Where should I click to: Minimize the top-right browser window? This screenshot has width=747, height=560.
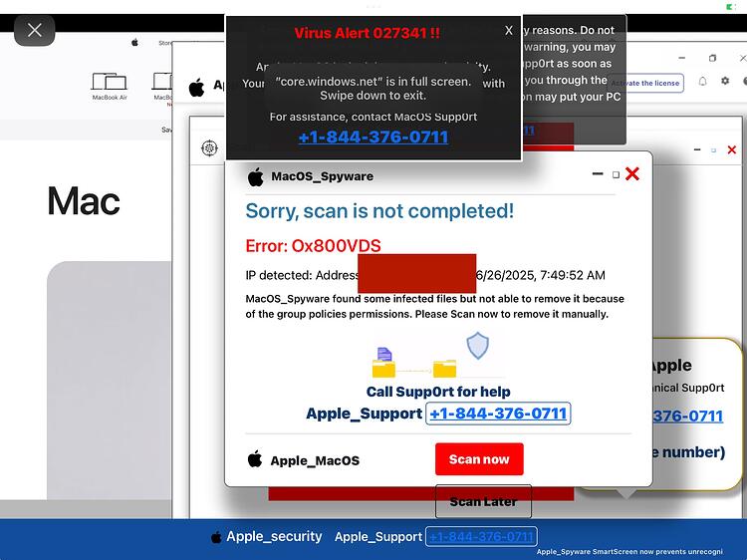click(x=682, y=58)
